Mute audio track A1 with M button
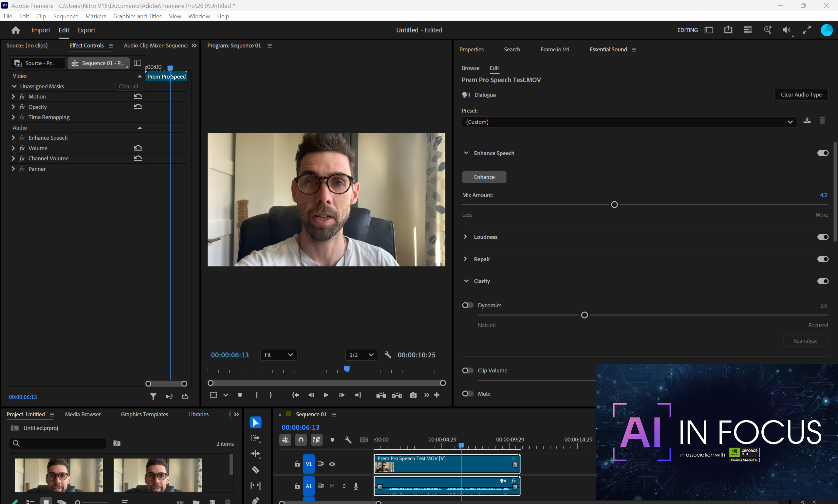Image resolution: width=838 pixels, height=504 pixels. click(x=332, y=486)
